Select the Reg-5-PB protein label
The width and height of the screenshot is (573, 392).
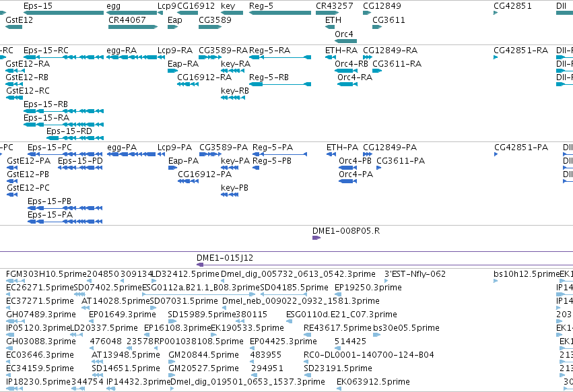pos(272,161)
